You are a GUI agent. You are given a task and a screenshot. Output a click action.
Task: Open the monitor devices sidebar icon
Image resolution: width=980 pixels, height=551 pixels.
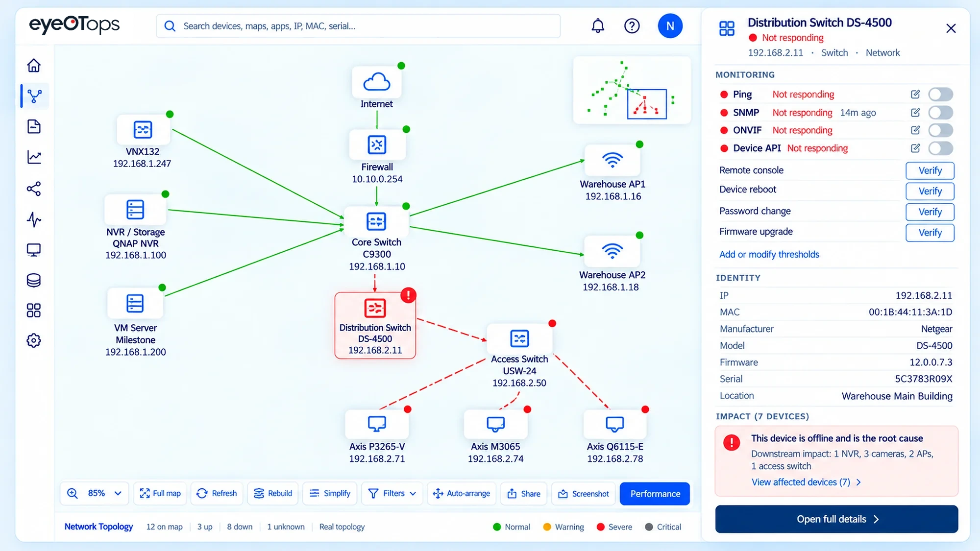coord(34,250)
